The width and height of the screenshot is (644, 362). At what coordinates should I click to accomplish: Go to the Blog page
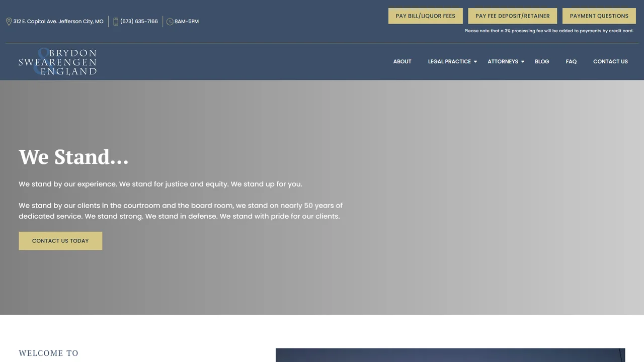pyautogui.click(x=542, y=61)
